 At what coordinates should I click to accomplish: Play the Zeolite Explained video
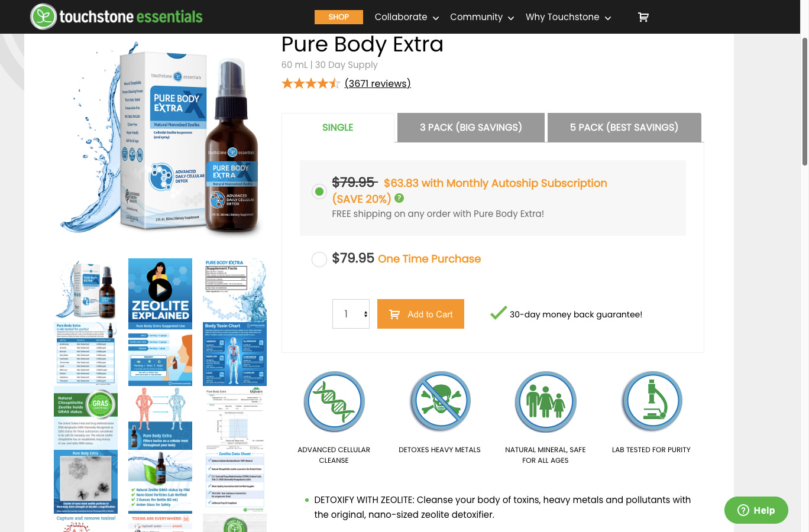[x=160, y=290]
